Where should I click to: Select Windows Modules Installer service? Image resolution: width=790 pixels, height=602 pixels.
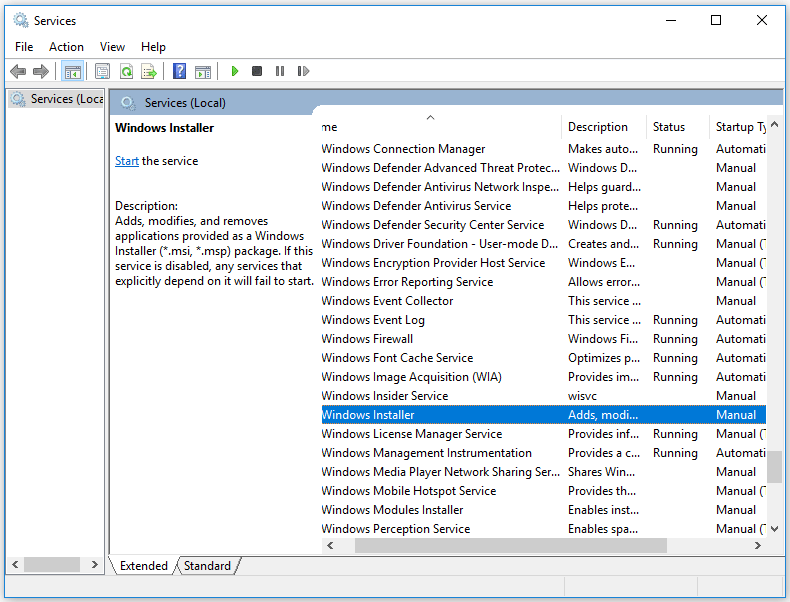click(x=544, y=510)
